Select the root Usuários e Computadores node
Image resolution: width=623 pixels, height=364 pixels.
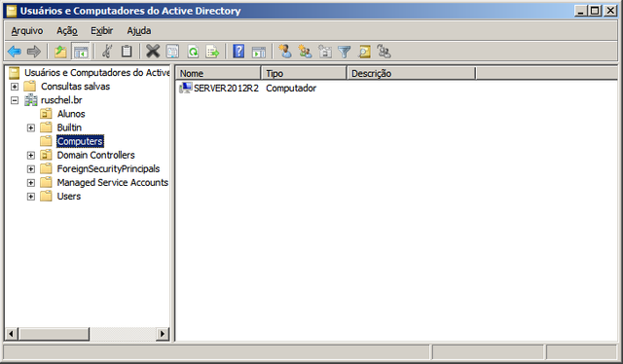click(96, 73)
